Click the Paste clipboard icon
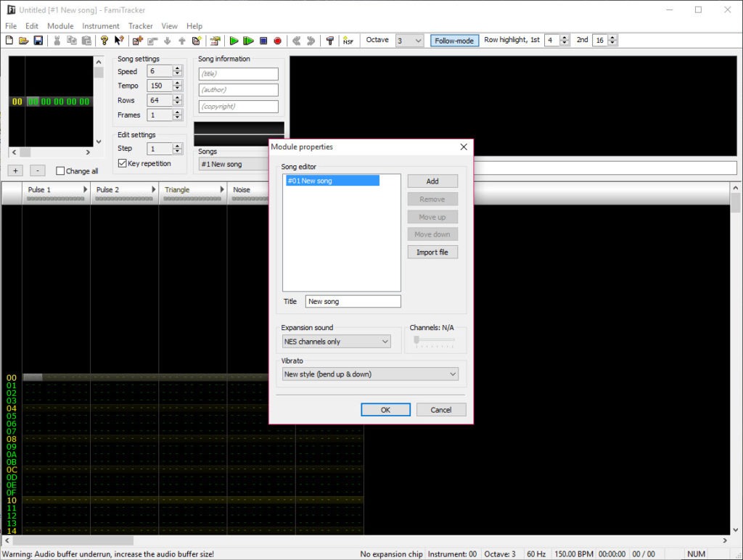The width and height of the screenshot is (743, 560). (x=86, y=41)
